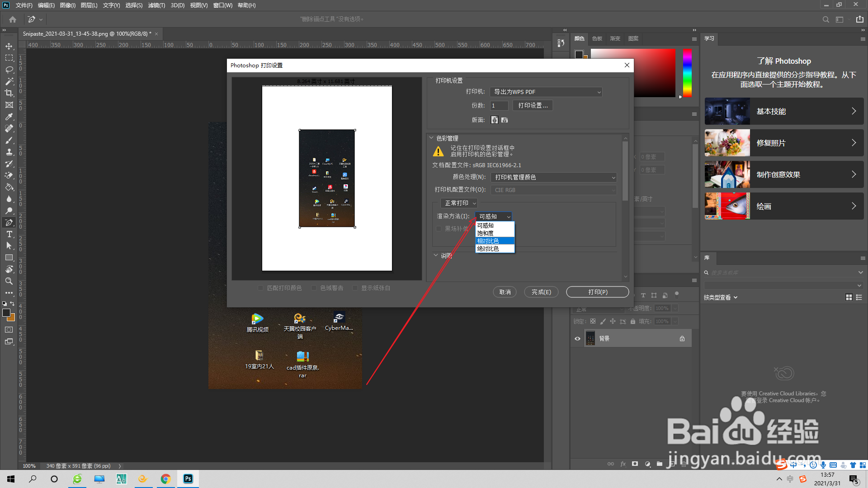
Task: Open the 打印机 dropdown
Action: (x=546, y=92)
